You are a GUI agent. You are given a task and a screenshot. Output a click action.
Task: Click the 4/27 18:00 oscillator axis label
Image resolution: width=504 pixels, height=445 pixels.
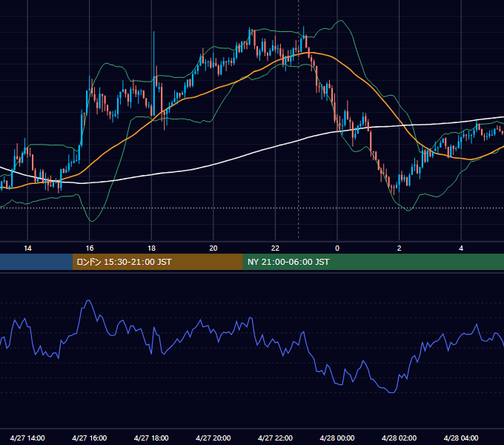tap(151, 438)
